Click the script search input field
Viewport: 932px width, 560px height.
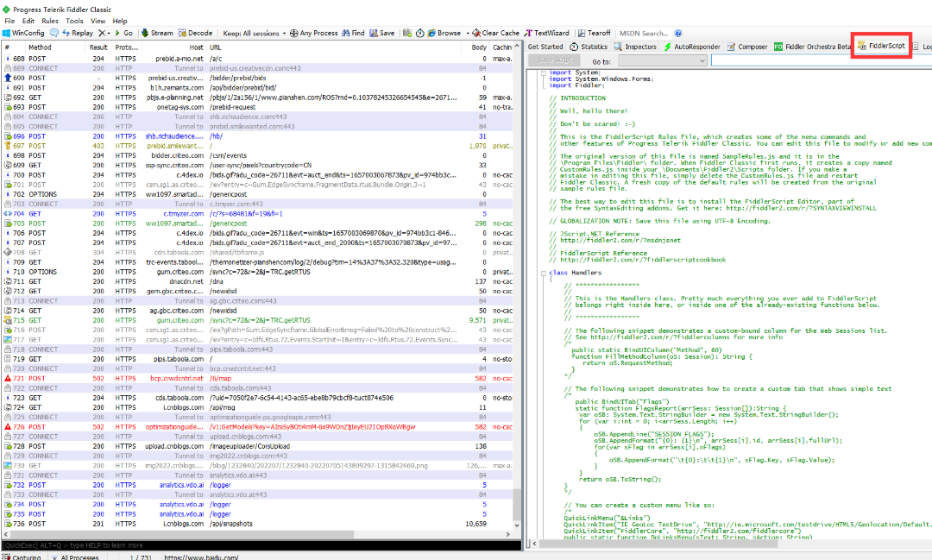click(x=822, y=60)
